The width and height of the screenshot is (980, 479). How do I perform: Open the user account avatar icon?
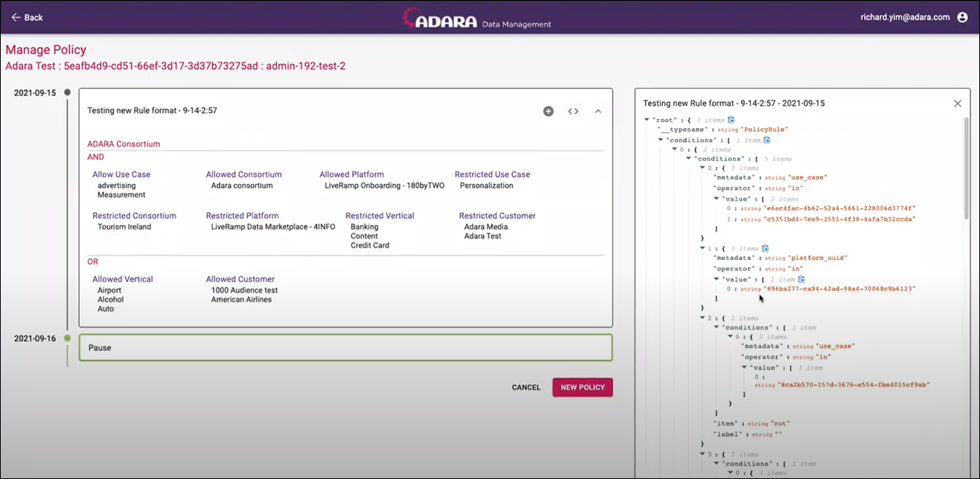[963, 17]
